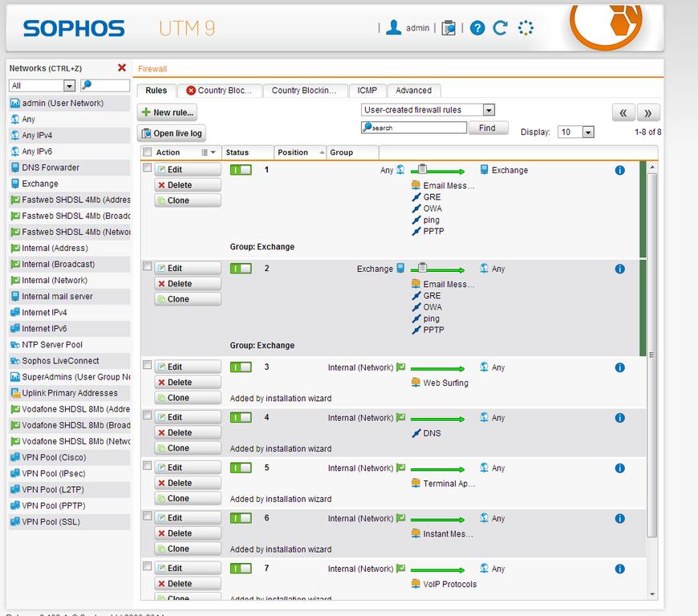Click the NTP Server Pool icon

[15, 345]
